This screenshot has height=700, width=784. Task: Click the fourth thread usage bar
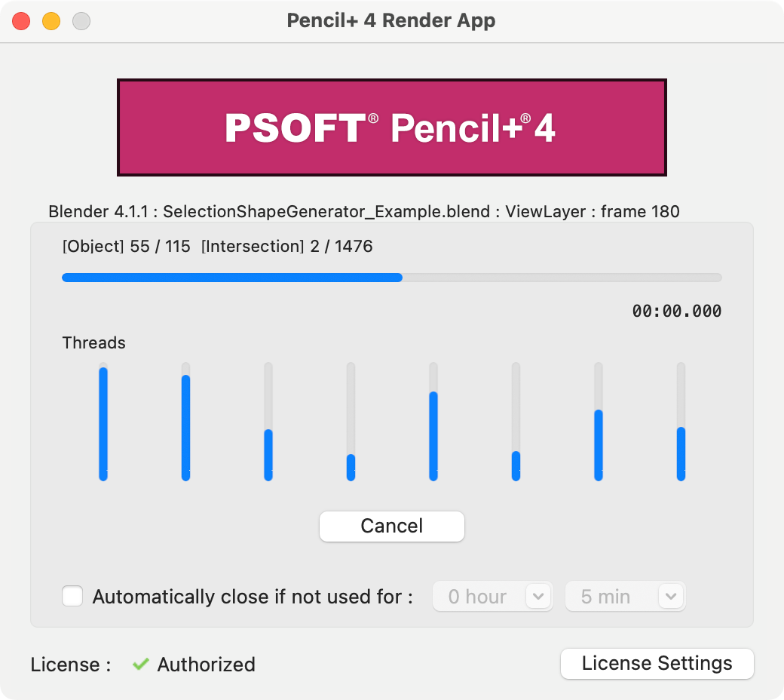click(351, 422)
